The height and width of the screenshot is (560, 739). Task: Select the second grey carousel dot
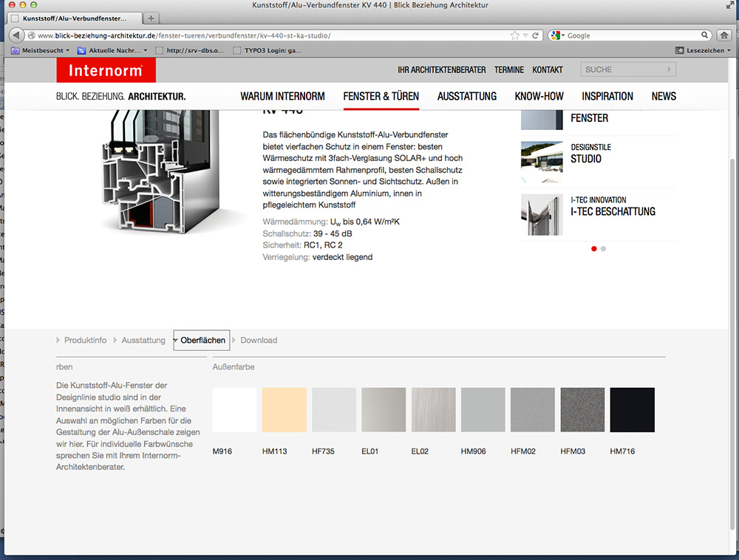(x=603, y=249)
